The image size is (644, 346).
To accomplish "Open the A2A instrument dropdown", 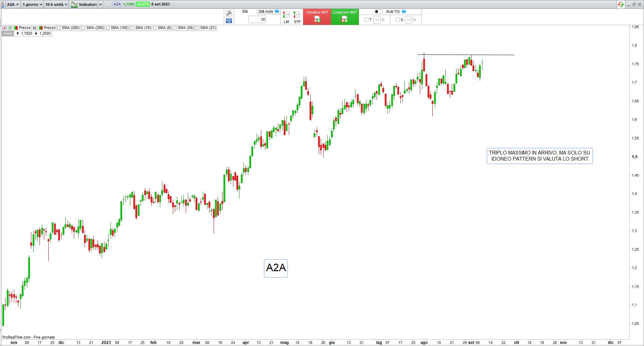I will coord(13,4).
